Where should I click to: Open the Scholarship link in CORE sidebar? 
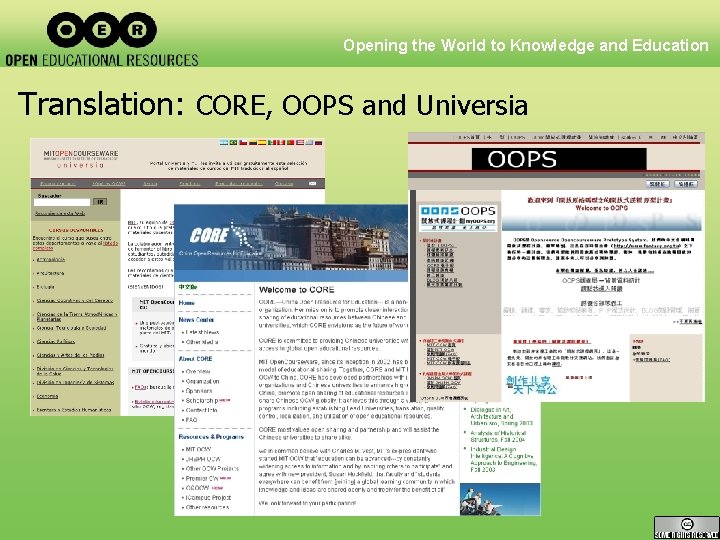click(202, 401)
